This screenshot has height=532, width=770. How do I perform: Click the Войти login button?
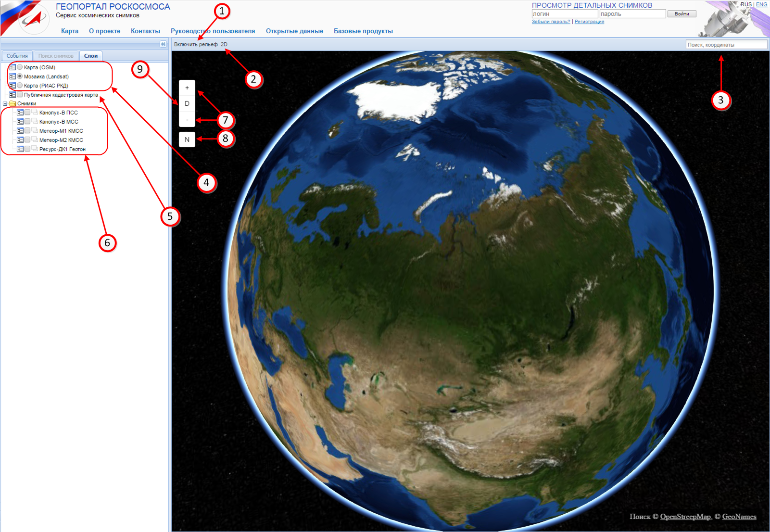[x=682, y=14]
